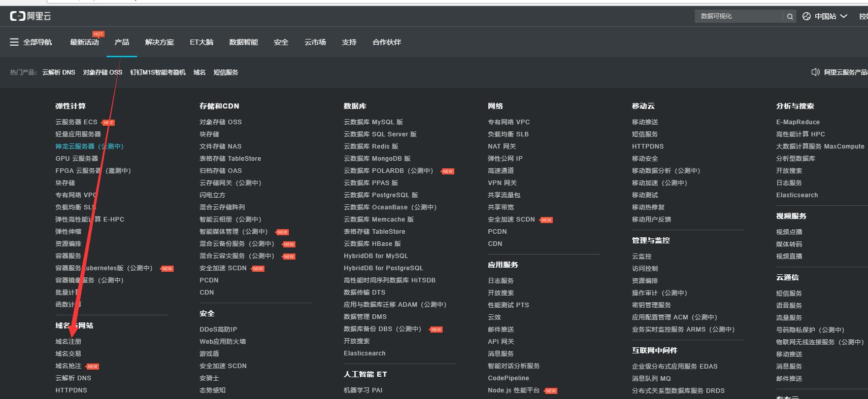Click hot product 短信服务 link
Viewport: 868px width, 399px height.
[x=226, y=72]
